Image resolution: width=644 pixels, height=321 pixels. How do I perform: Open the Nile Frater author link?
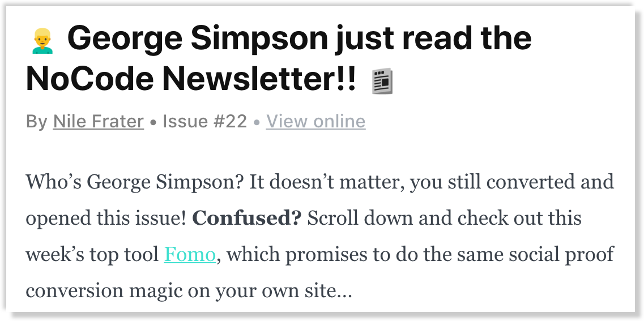pyautogui.click(x=98, y=122)
